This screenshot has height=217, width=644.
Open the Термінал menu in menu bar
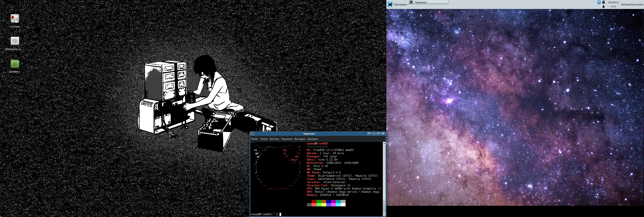(287, 139)
